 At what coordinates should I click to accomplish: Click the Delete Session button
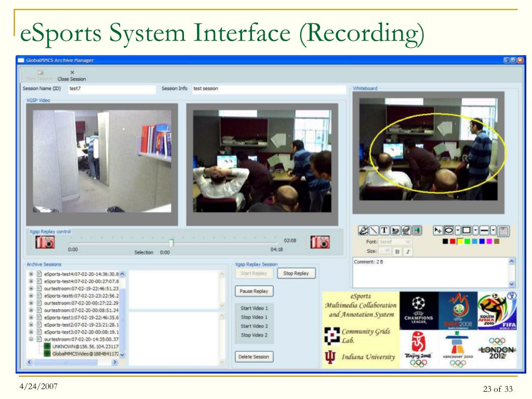point(254,356)
